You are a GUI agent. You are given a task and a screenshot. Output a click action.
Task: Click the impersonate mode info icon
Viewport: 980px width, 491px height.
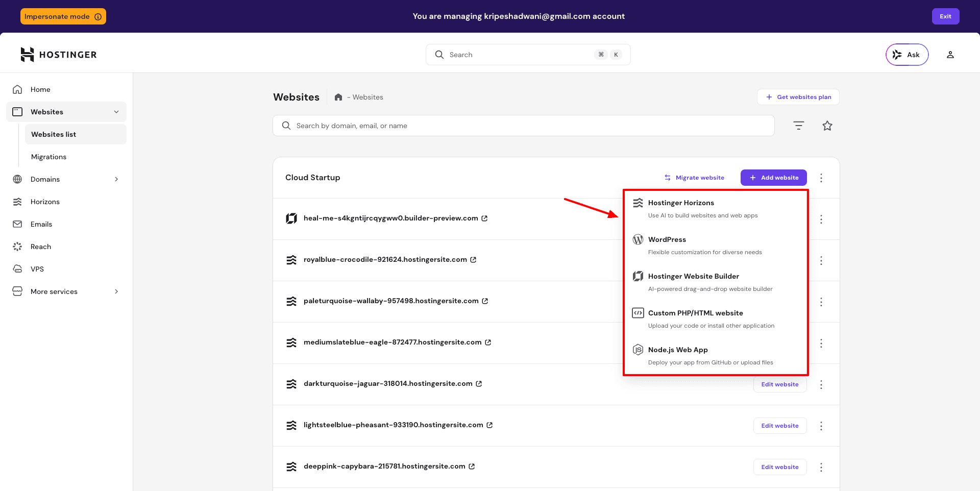pyautogui.click(x=98, y=16)
